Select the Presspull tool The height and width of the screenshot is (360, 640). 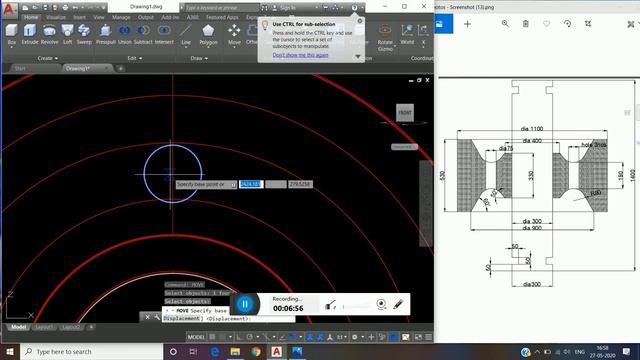coord(106,33)
